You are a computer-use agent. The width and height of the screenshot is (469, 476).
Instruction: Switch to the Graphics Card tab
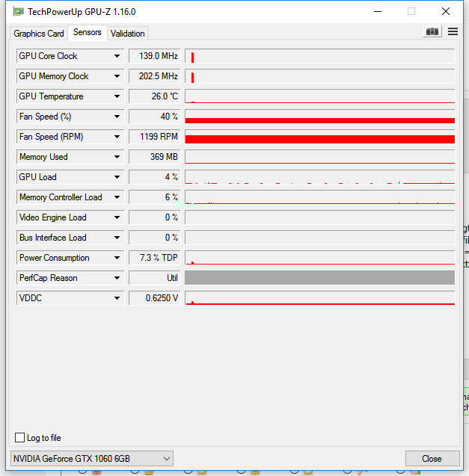point(39,34)
